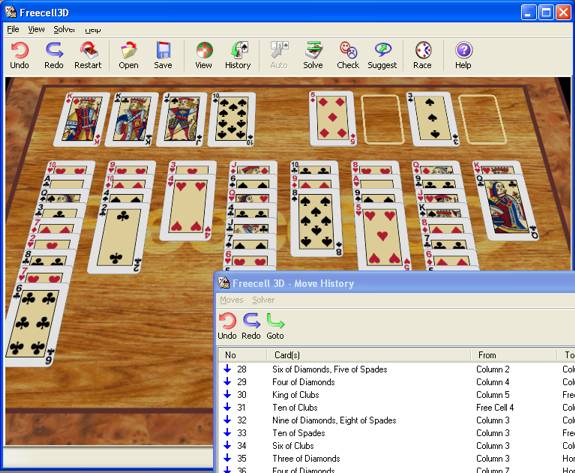
Task: Click the Redo icon in main toolbar
Action: 54,55
